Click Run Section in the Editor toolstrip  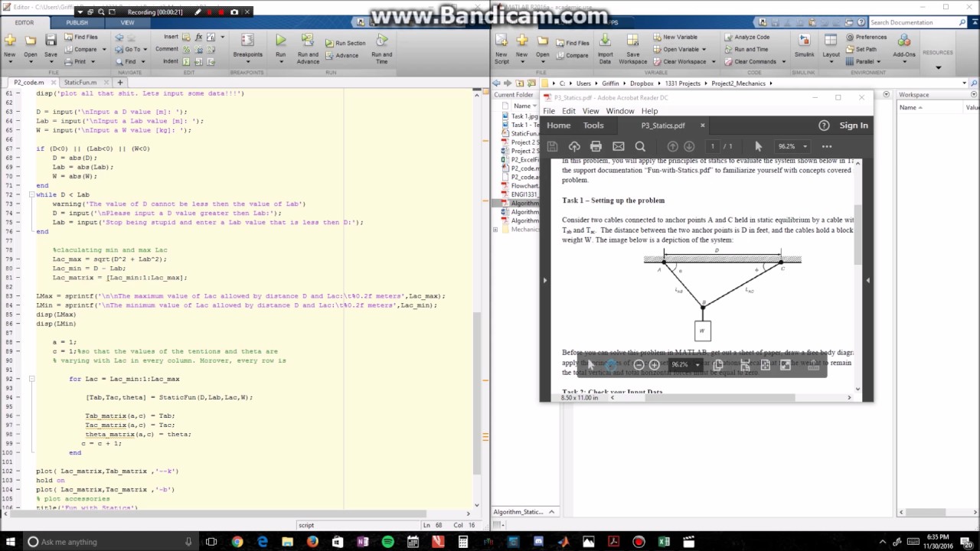coord(345,43)
